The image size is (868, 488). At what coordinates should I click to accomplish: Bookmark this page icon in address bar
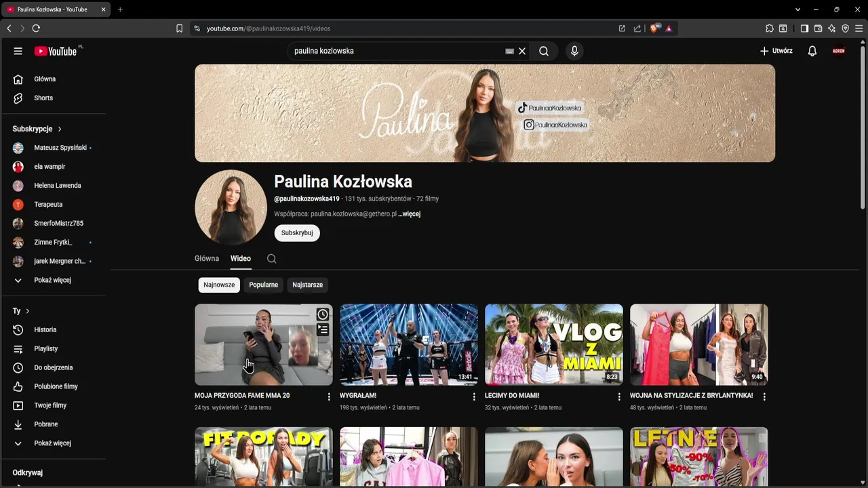pos(179,28)
